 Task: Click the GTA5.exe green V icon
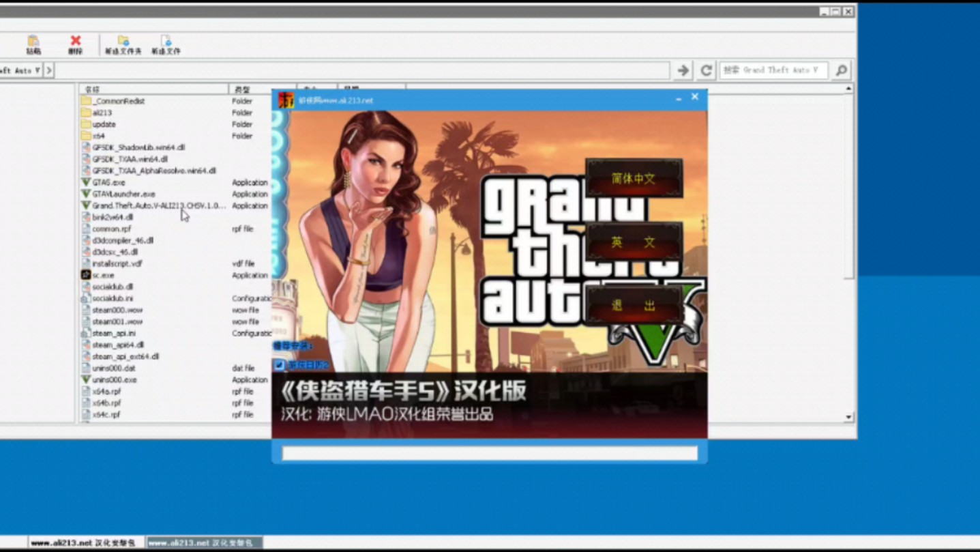coord(86,182)
